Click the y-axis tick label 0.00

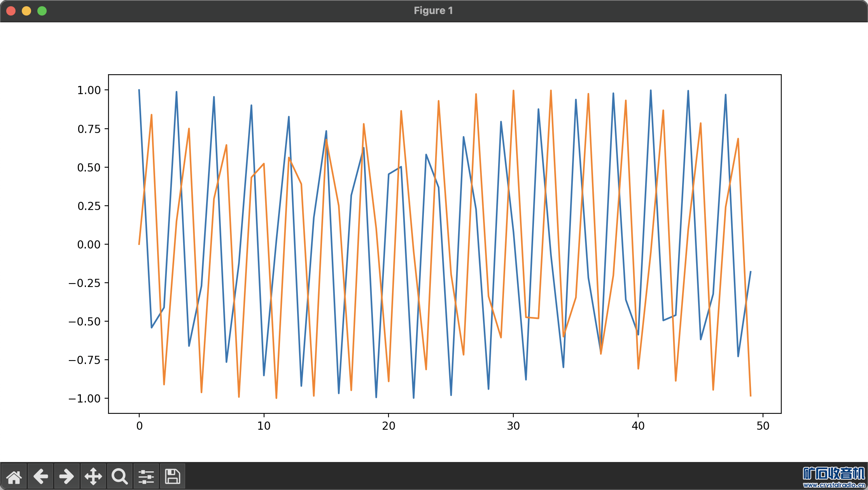click(x=89, y=245)
